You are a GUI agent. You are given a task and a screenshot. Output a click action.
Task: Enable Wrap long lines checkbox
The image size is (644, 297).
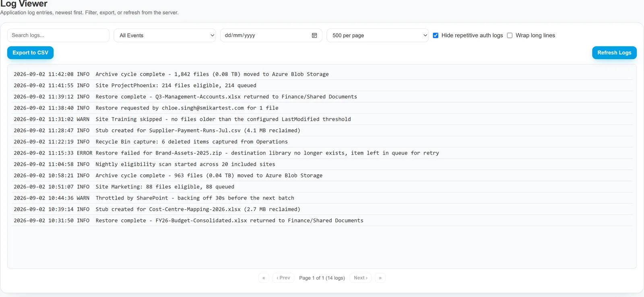tap(510, 35)
